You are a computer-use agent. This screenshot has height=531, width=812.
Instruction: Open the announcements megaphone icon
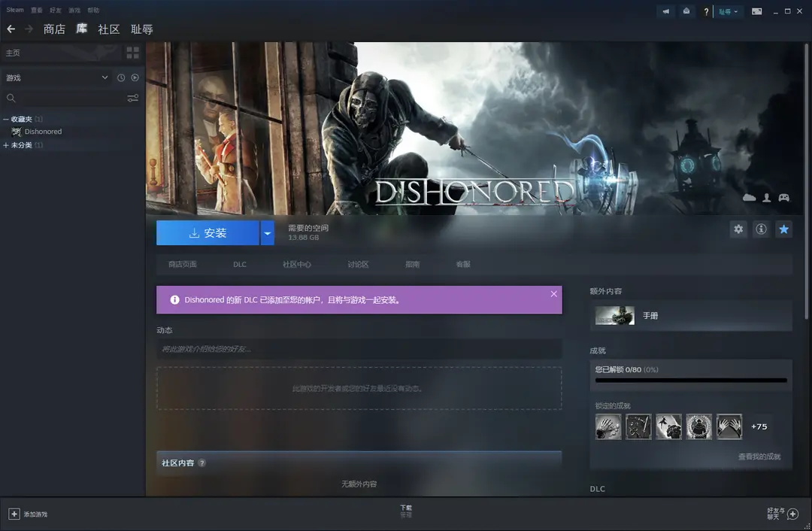point(666,11)
